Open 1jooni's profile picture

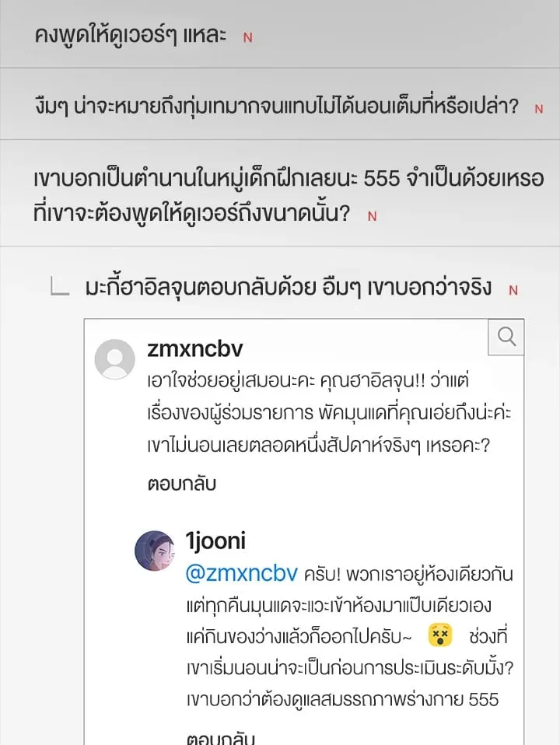[x=154, y=551]
